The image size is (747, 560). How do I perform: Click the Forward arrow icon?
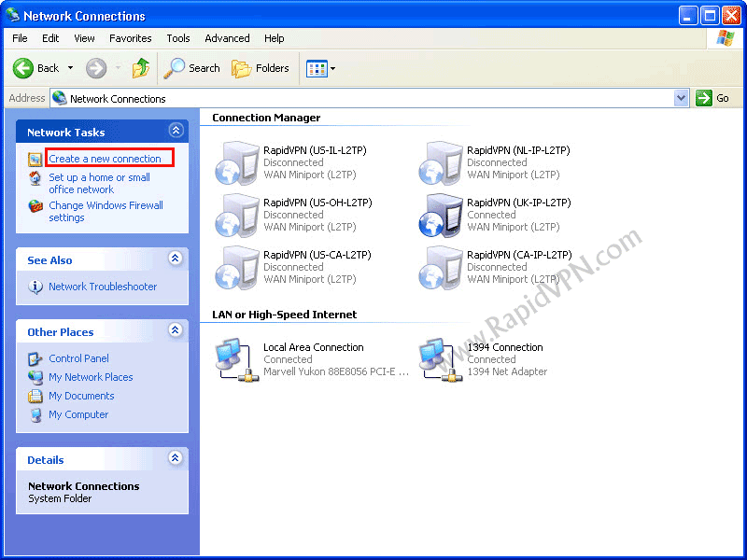click(96, 68)
